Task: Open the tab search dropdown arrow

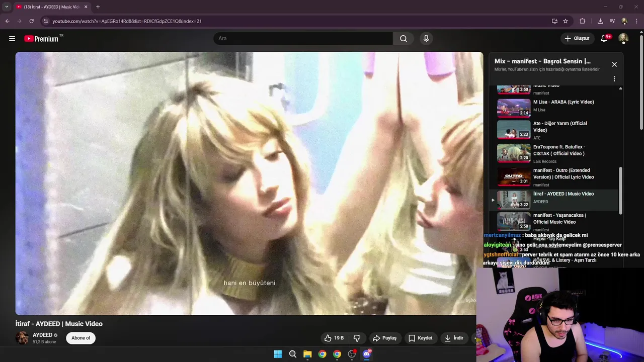Action: click(x=7, y=7)
